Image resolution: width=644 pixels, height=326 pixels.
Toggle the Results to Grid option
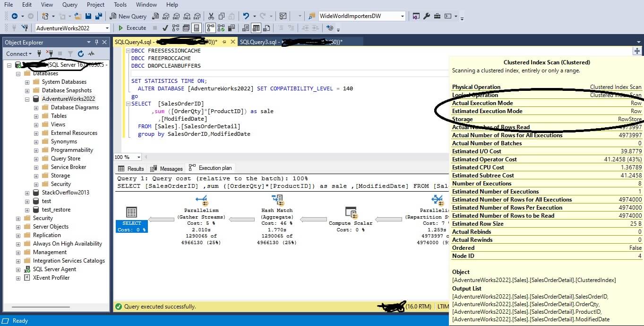(256, 28)
